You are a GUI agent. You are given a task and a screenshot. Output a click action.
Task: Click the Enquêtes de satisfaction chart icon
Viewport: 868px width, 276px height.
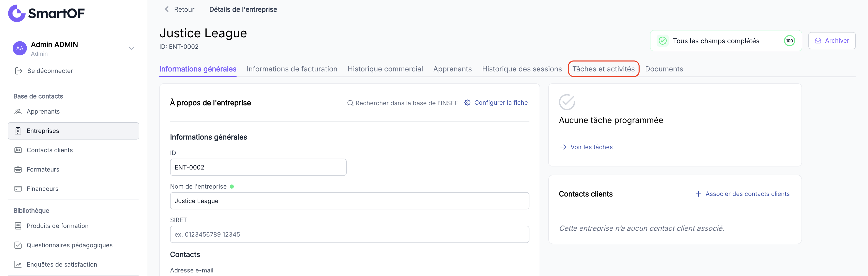(x=18, y=265)
